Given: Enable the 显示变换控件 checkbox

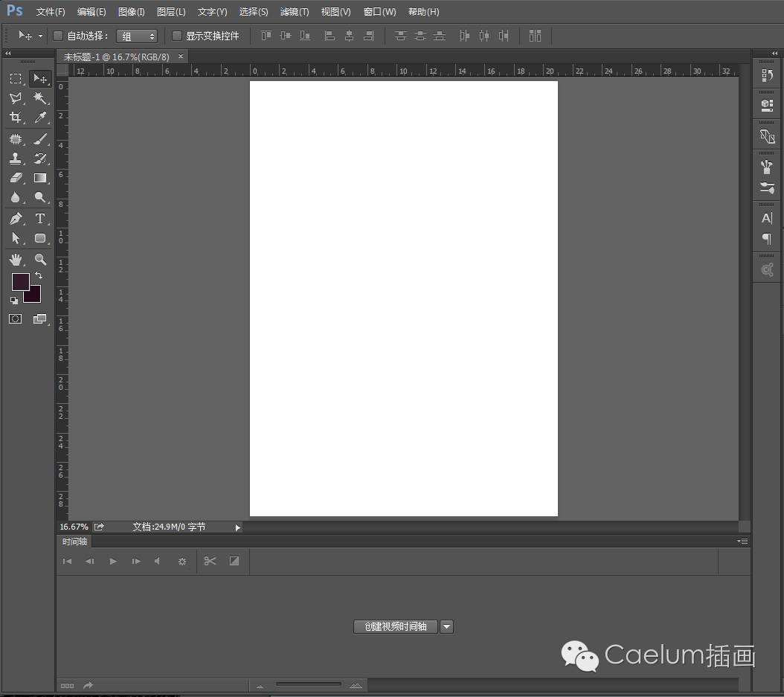Looking at the screenshot, I should tap(176, 36).
